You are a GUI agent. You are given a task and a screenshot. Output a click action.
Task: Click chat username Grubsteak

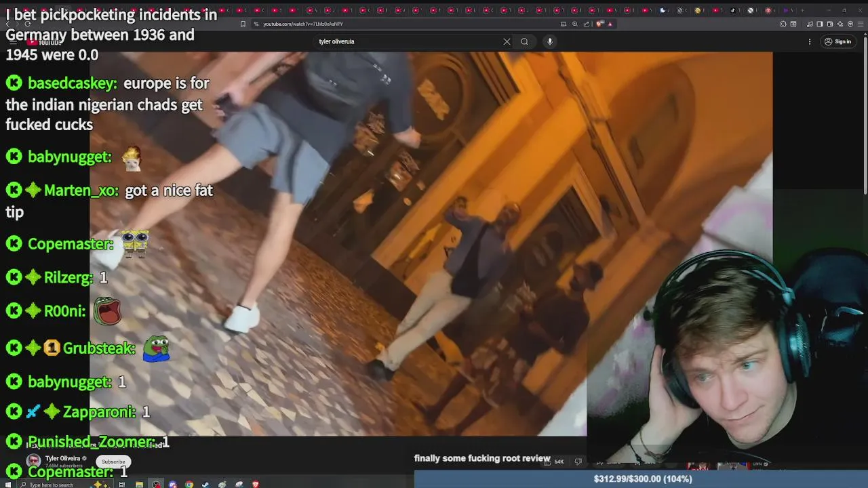[x=99, y=348]
